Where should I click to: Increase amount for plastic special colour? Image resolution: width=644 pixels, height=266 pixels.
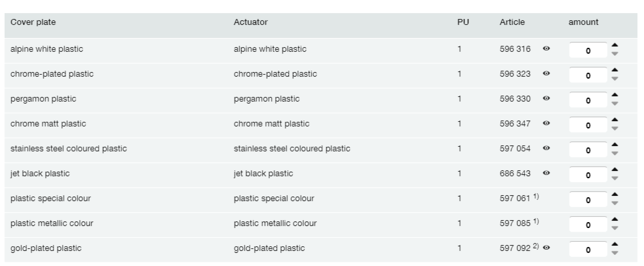pos(615,195)
